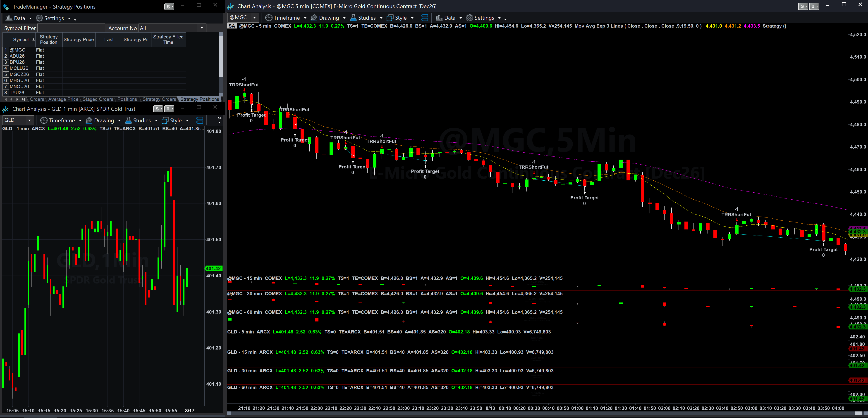Click the 'GLD - 30 min' sub-chart status line

click(390, 371)
